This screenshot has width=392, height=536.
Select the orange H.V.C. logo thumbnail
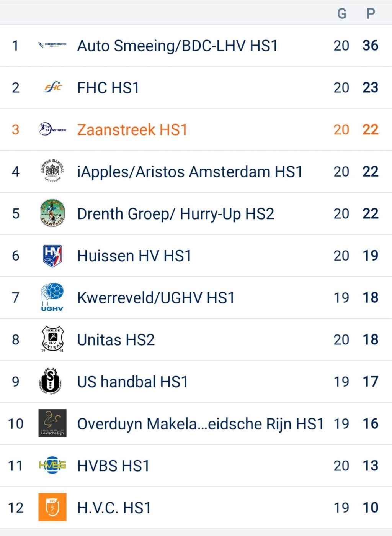click(x=52, y=507)
